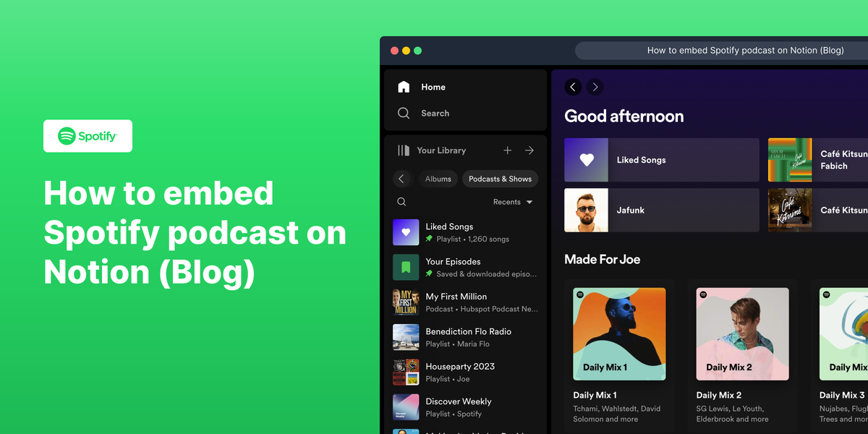Navigate back with the back arrow button
Viewport: 868px width, 434px height.
click(x=572, y=87)
